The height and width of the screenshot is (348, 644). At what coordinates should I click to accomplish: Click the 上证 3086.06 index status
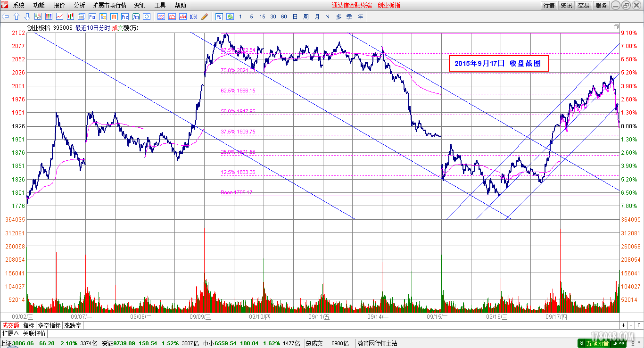50,343
